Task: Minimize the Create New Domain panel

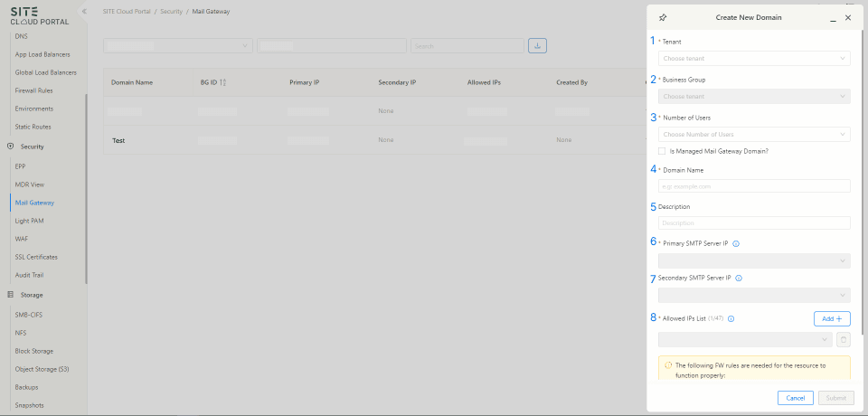Action: point(832,17)
